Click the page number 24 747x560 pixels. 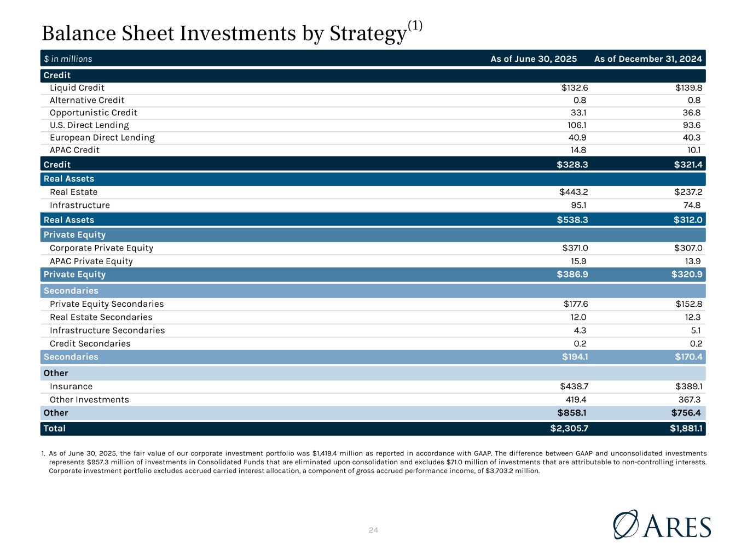click(x=374, y=530)
